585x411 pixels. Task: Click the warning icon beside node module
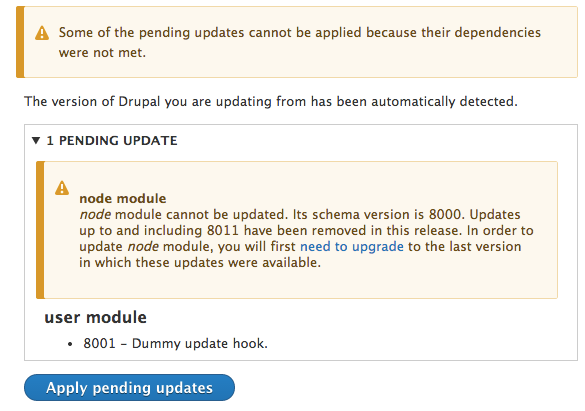(62, 188)
